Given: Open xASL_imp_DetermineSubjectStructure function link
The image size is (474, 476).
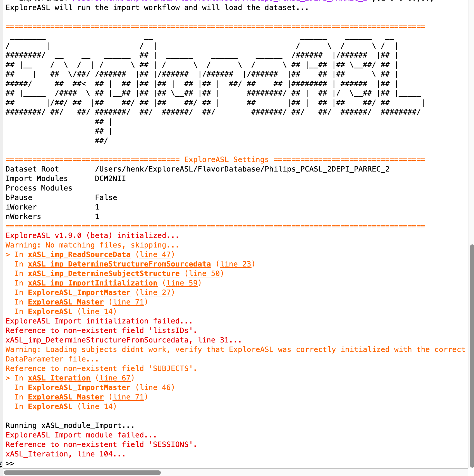Looking at the screenshot, I should 104,273.
